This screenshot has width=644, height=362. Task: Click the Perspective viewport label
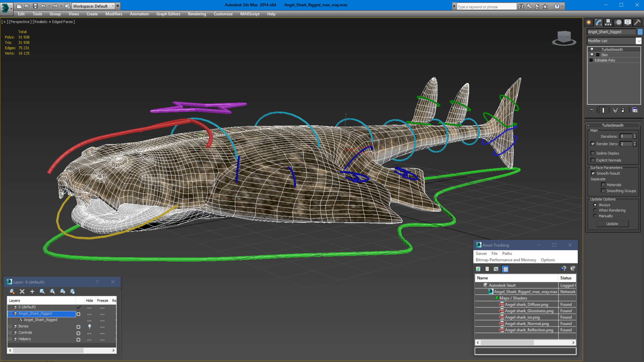tap(20, 22)
